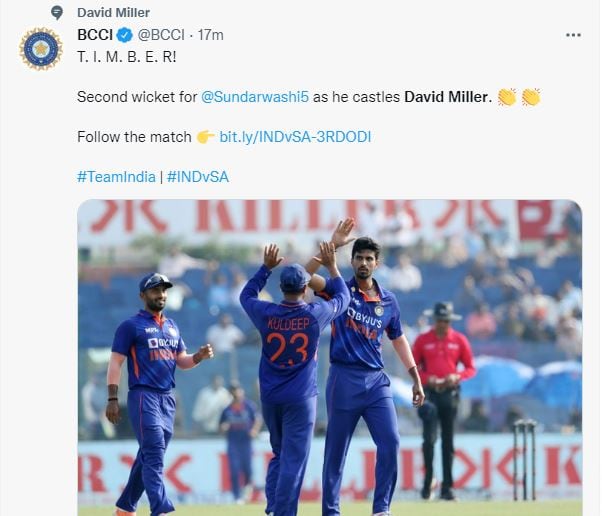Open the BCCI display name
Viewport: 602px width, 516px height.
pos(95,35)
